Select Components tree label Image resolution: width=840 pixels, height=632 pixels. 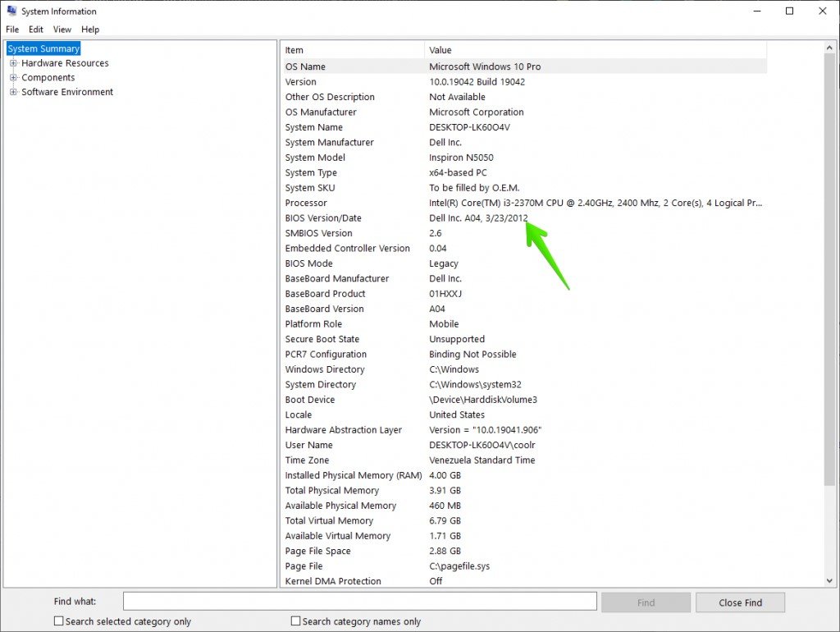[x=48, y=78]
